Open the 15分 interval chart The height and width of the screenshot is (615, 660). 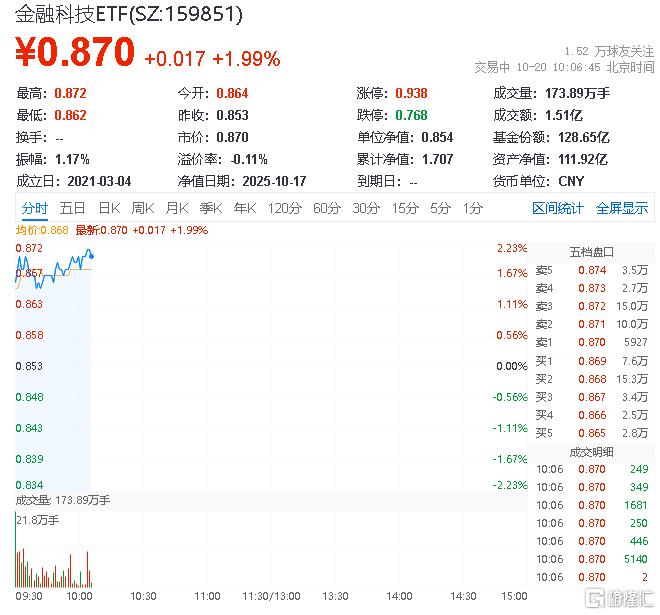coord(405,208)
